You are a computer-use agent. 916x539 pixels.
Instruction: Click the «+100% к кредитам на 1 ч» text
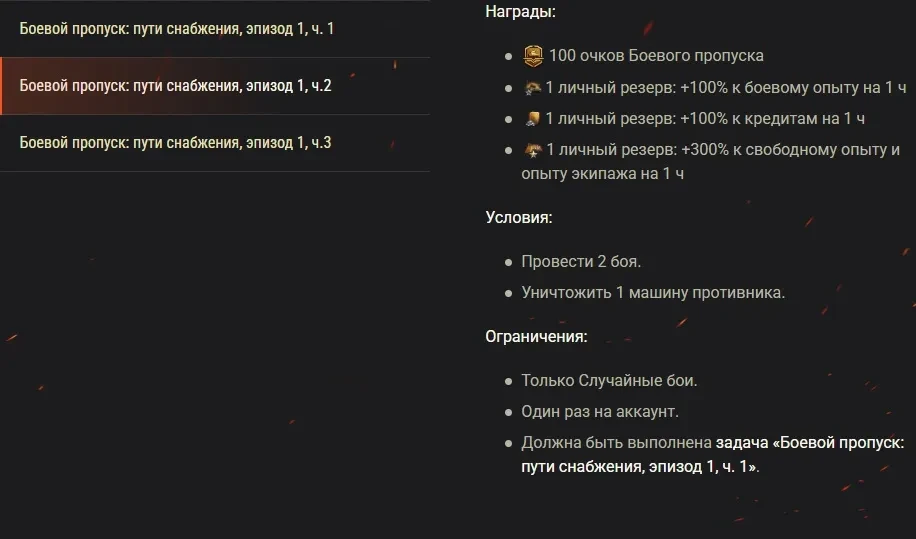tap(772, 119)
